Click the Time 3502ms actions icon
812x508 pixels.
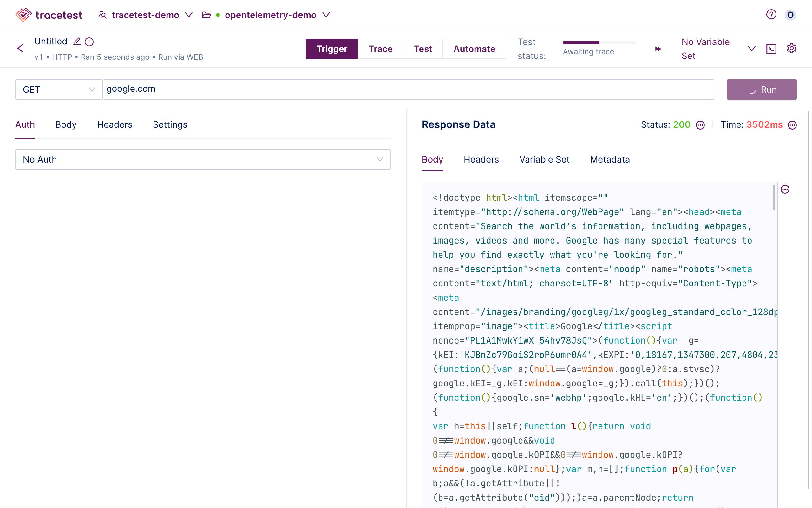point(792,125)
